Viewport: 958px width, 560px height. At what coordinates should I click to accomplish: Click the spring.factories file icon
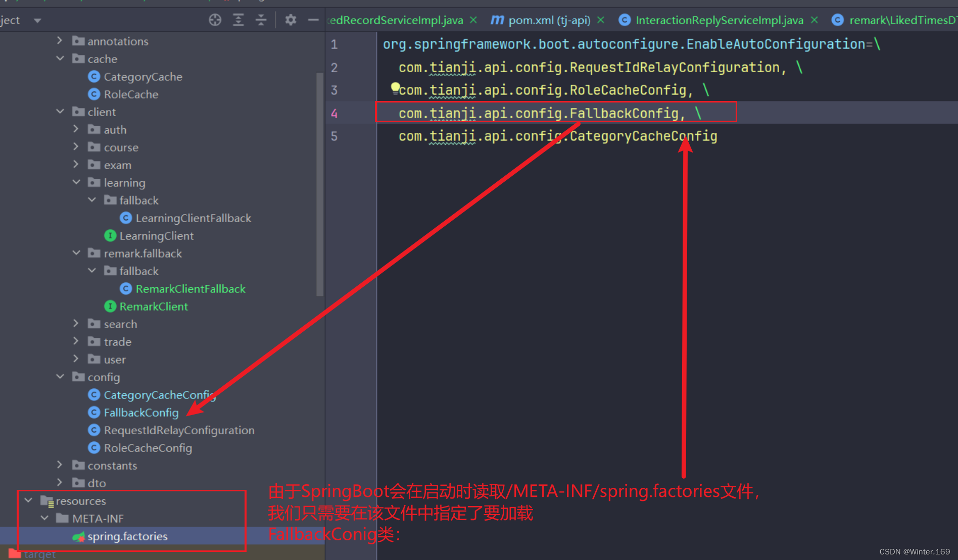78,536
